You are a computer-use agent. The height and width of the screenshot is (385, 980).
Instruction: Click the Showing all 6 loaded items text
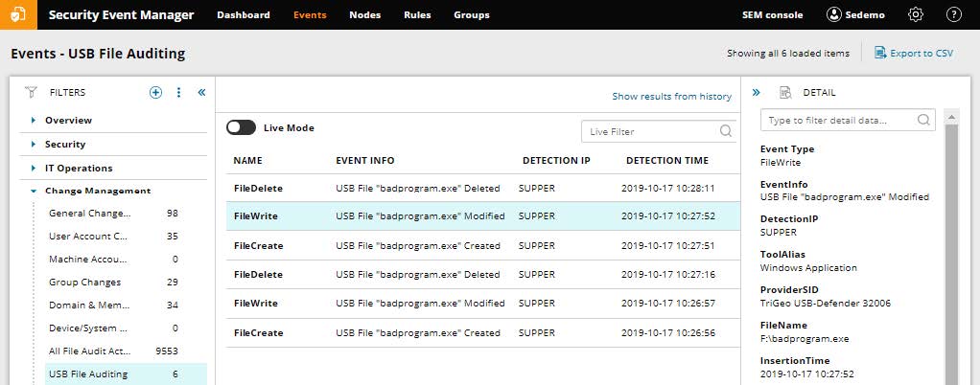[788, 53]
